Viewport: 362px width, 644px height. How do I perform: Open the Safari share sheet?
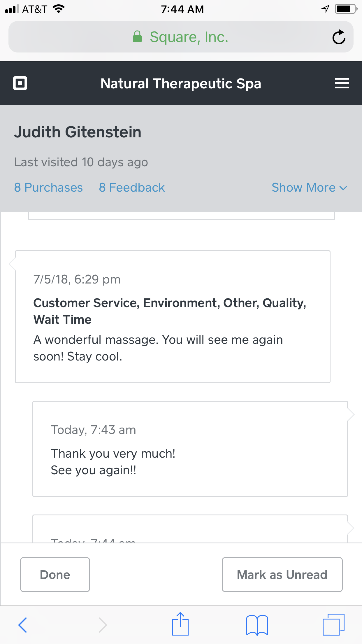(180, 624)
